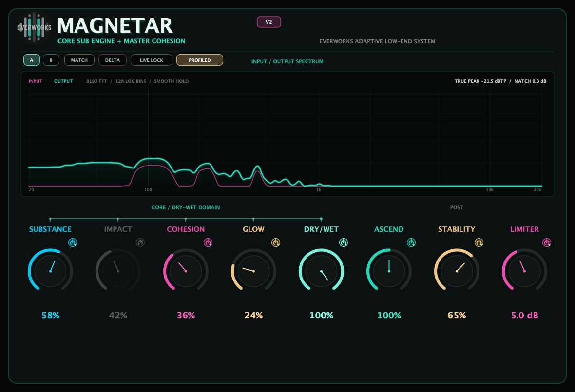The width and height of the screenshot is (575, 392).
Task: Click the MAGNETAR title text
Action: point(115,26)
